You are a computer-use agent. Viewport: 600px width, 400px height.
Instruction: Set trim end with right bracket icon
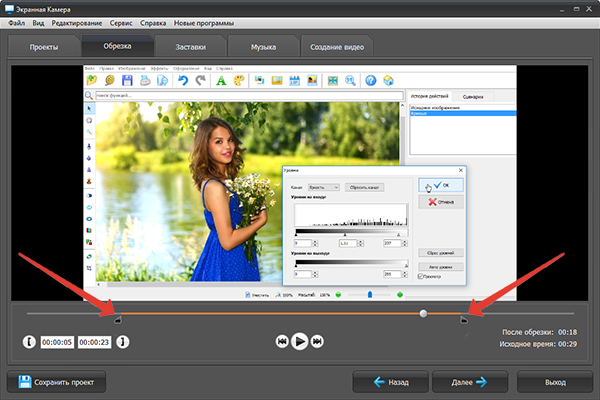pyautogui.click(x=122, y=341)
